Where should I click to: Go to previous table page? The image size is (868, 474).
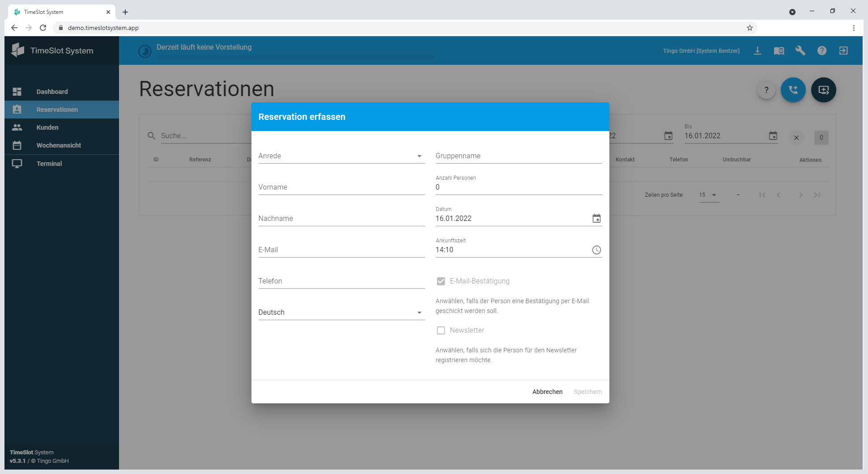[779, 195]
